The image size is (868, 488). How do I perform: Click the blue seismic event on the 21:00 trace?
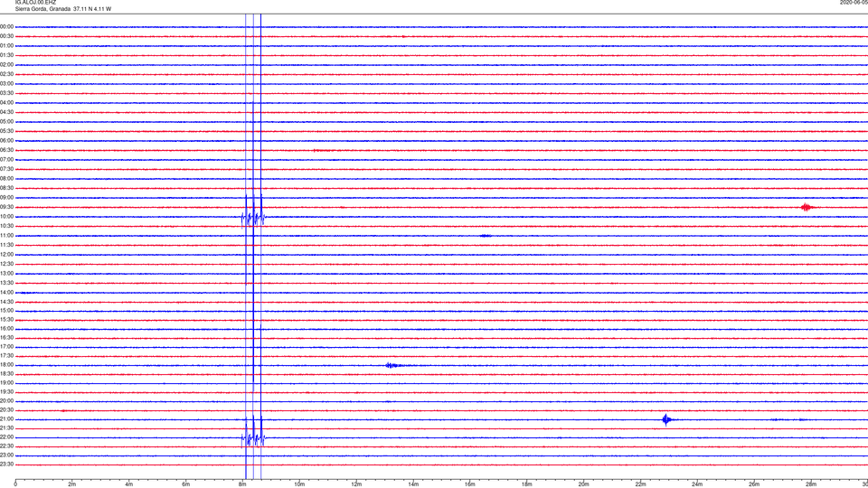point(667,420)
